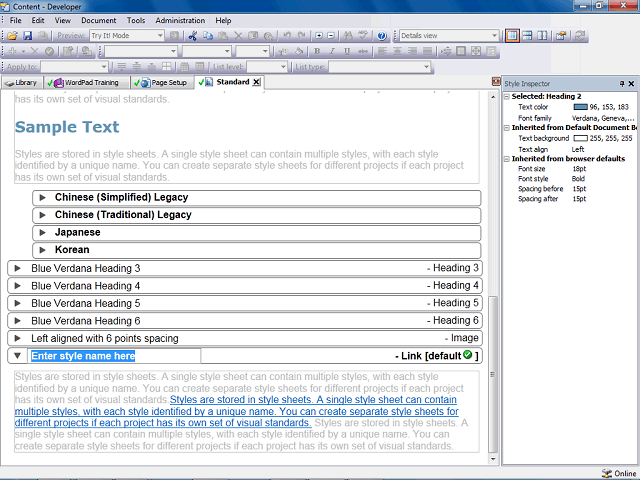Click the Online status indicator
This screenshot has height=480, width=640.
coord(619,473)
